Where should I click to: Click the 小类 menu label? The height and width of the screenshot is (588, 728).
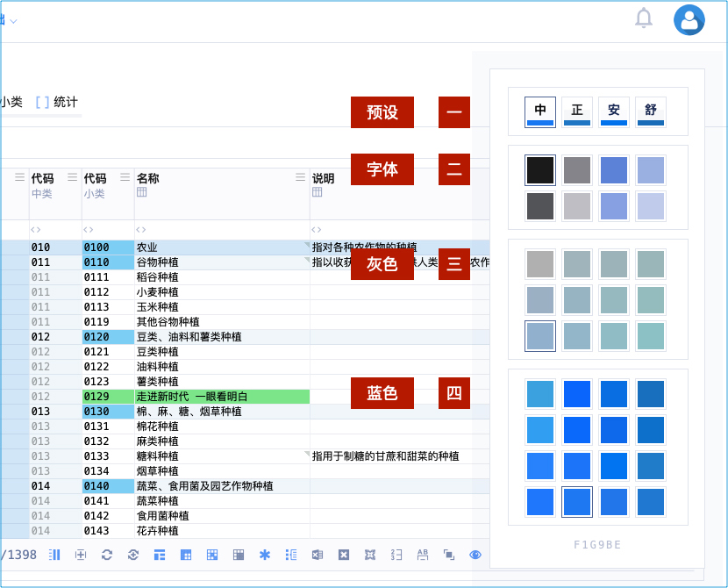(x=11, y=100)
